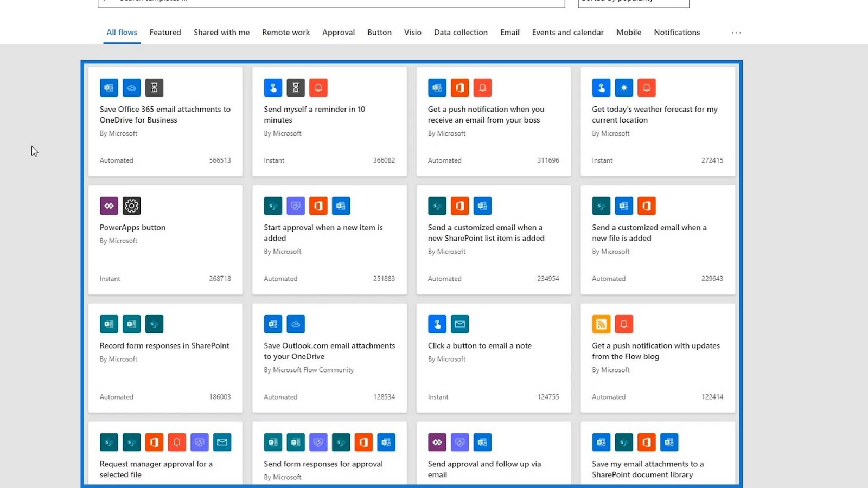Viewport: 868px width, 488px height.
Task: Click 'By Microsoft Flow Community' author text
Action: click(309, 370)
